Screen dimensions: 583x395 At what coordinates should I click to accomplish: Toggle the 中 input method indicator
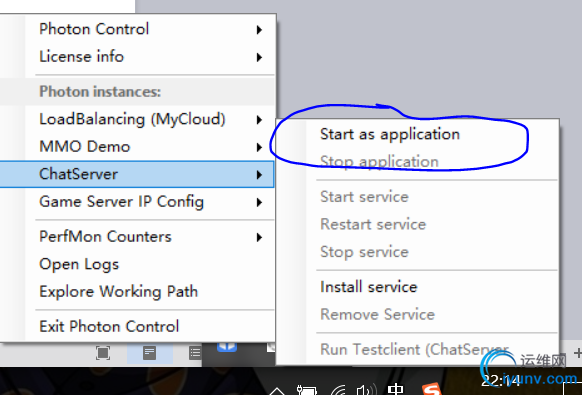click(395, 389)
